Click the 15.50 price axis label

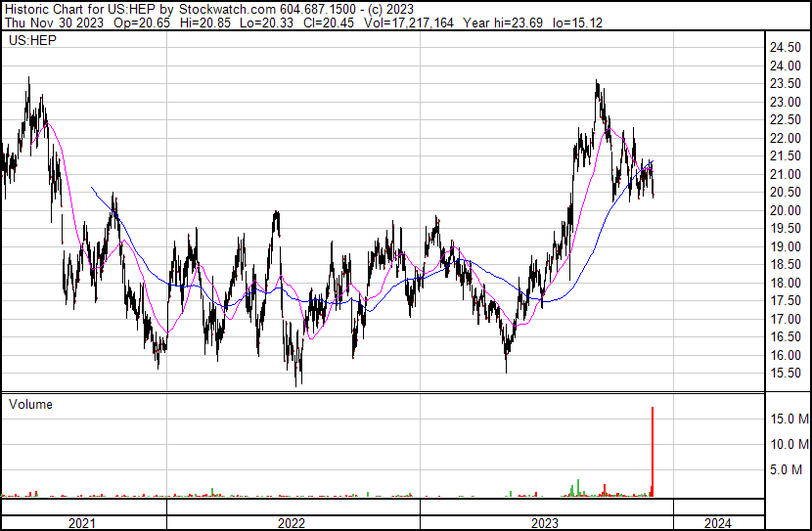pyautogui.click(x=786, y=374)
